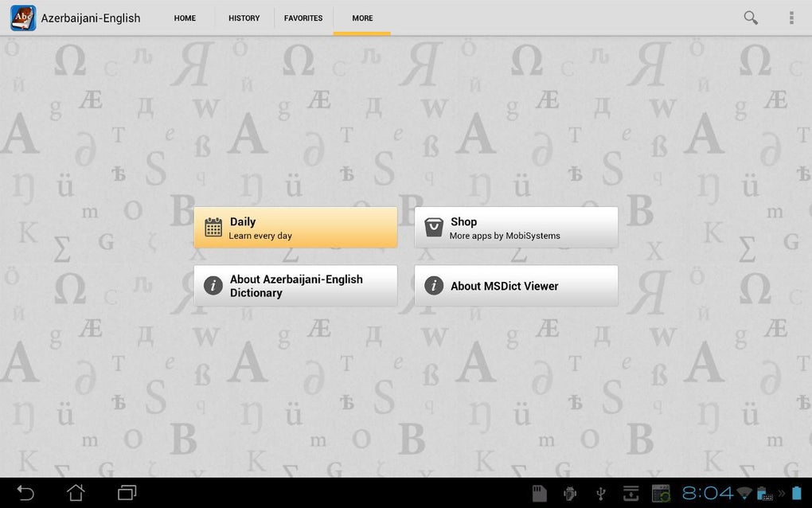
Task: Tap the Azerbaijani-English app book icon
Action: [23, 18]
